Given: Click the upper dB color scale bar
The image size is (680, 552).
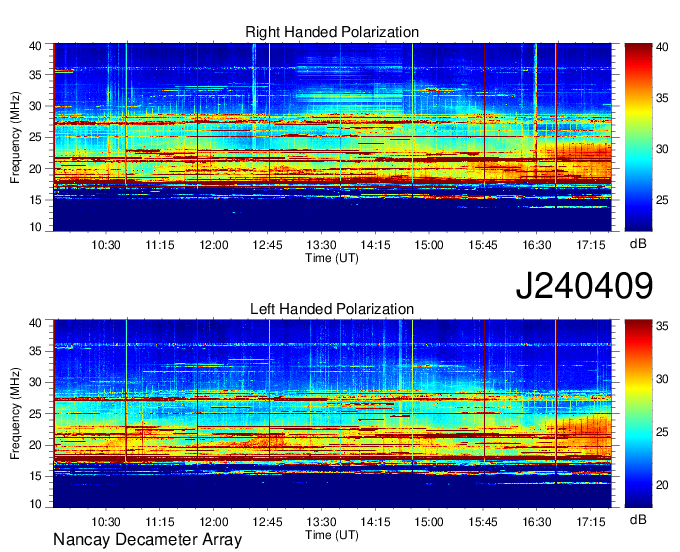Looking at the screenshot, I should click(638, 137).
